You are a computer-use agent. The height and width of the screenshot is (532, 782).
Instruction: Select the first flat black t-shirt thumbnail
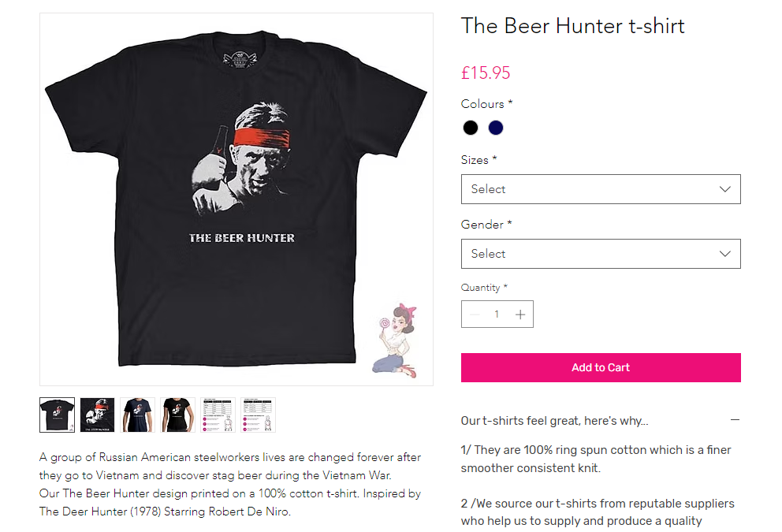[58, 415]
